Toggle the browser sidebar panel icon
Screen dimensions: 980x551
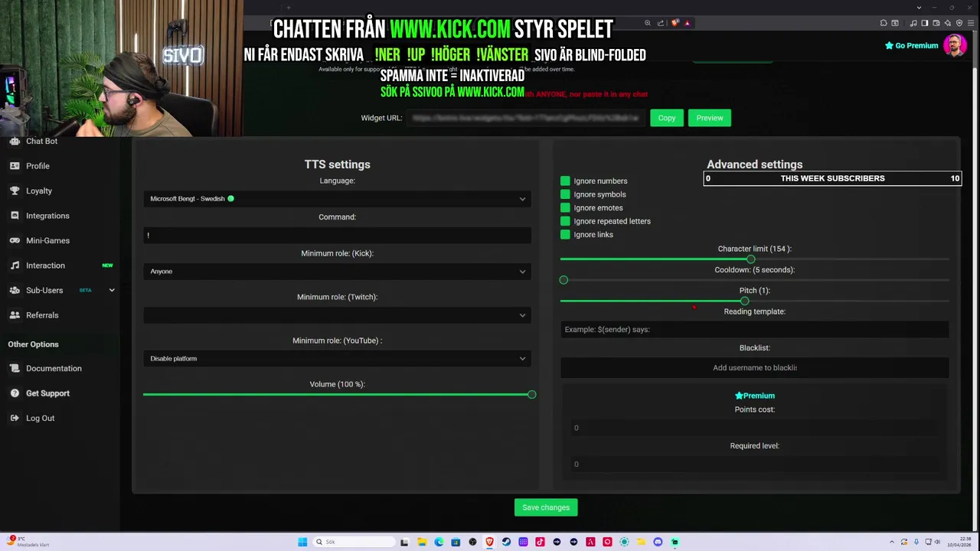coord(925,23)
